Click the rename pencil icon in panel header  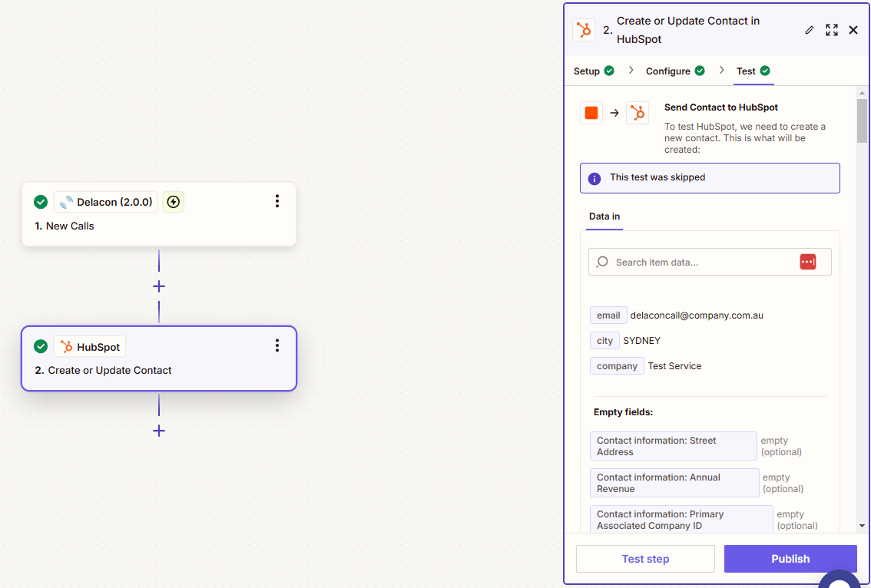[810, 30]
